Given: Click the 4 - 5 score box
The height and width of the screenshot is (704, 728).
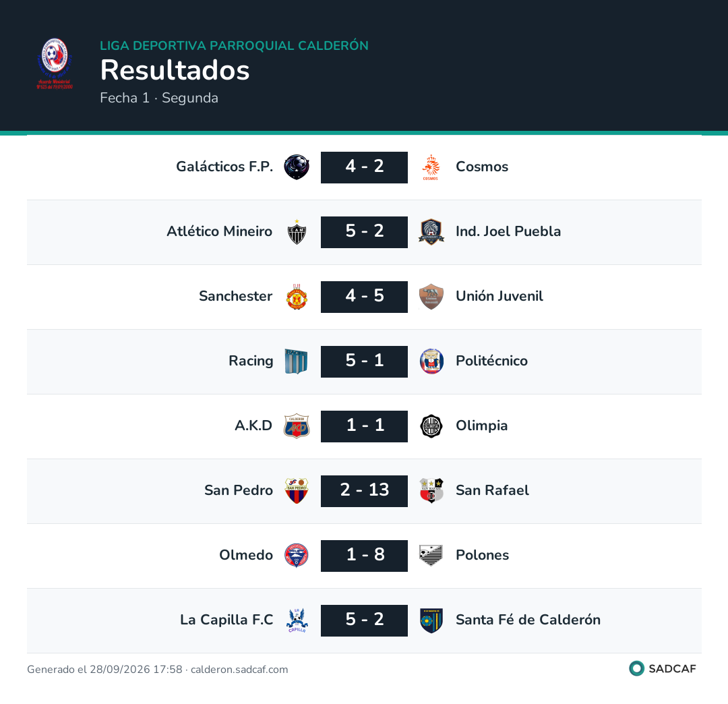Looking at the screenshot, I should point(365,297).
